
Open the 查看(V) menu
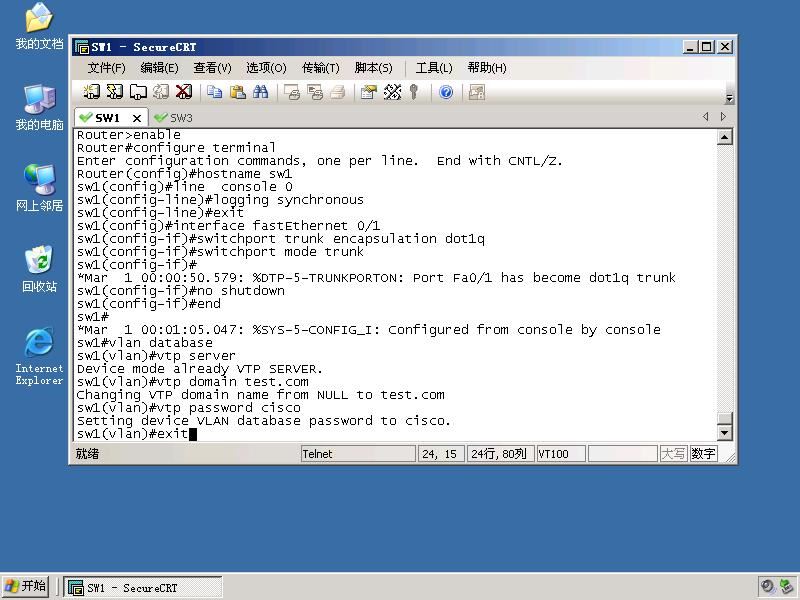coord(212,68)
